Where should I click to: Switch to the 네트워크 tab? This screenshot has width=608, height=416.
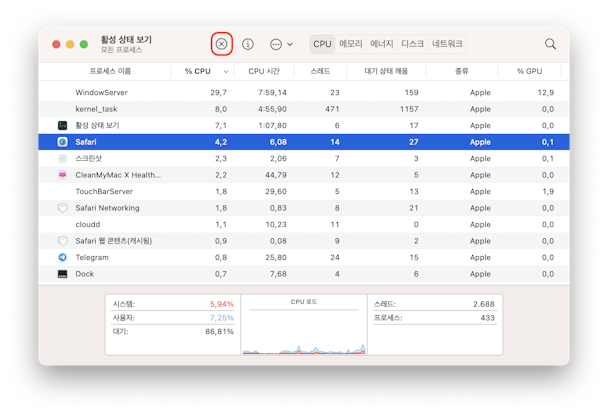(447, 44)
